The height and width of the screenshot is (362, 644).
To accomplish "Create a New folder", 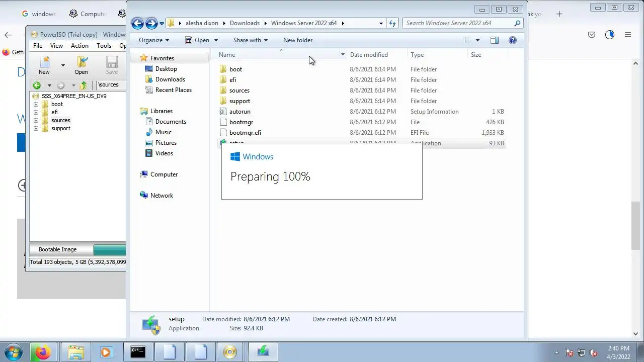I will 298,40.
